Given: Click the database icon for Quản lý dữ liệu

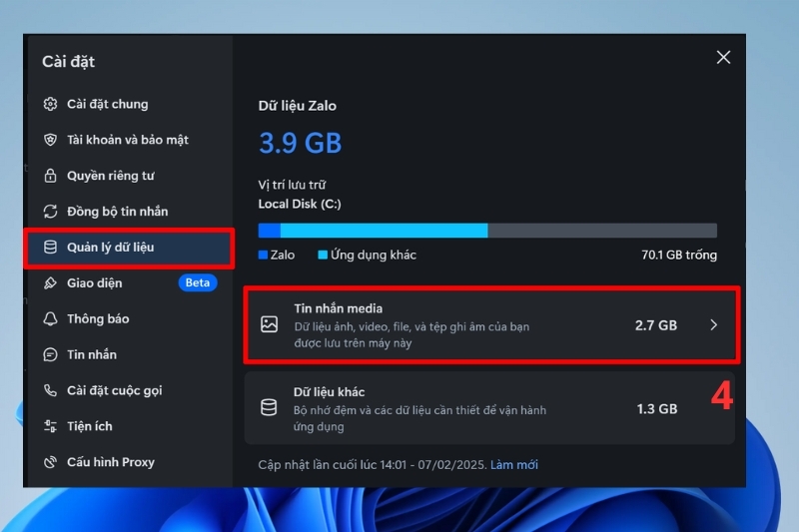Looking at the screenshot, I should click(50, 247).
